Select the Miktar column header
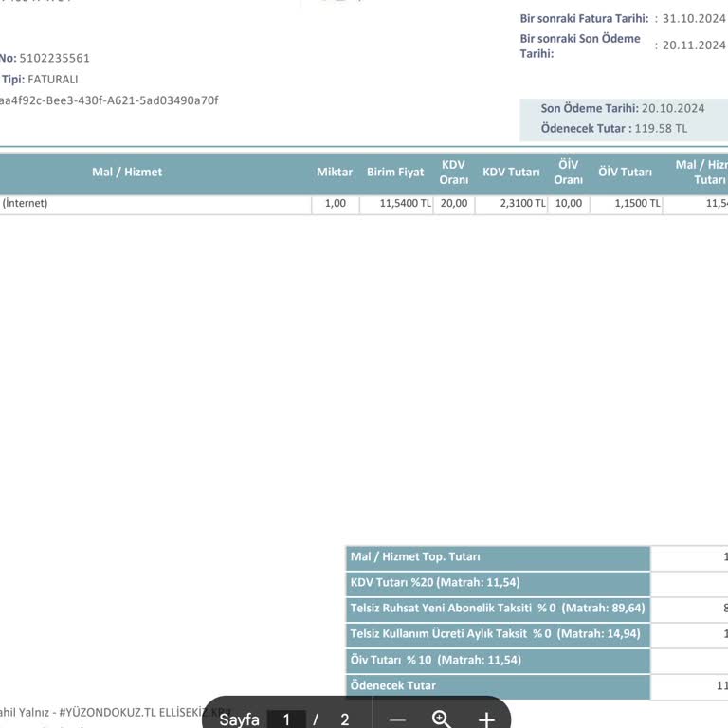 (x=335, y=172)
